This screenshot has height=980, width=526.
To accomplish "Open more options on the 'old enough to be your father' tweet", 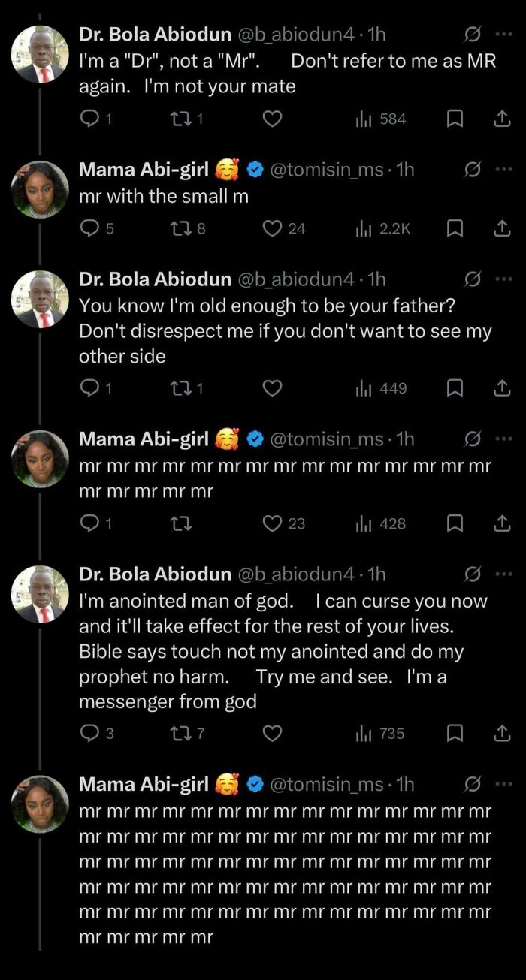I will coord(505,279).
